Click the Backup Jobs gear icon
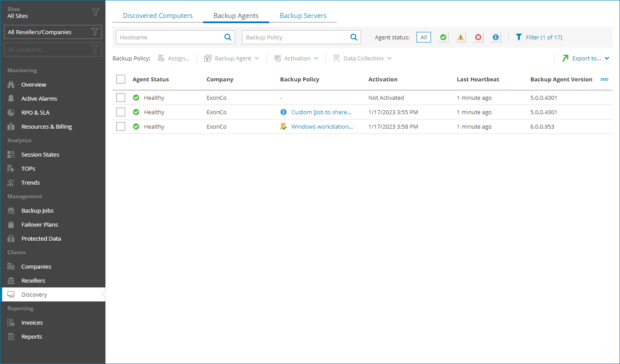Screen dimensions: 620x364 click(11, 210)
